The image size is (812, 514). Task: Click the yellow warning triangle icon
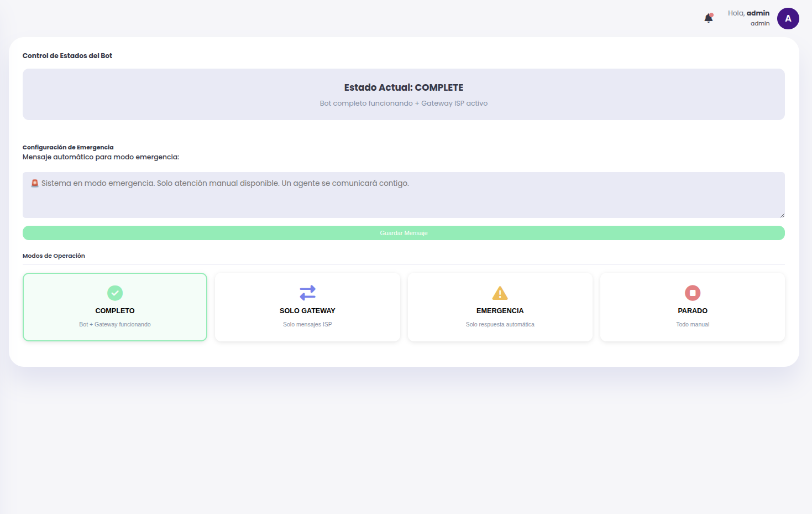500,293
